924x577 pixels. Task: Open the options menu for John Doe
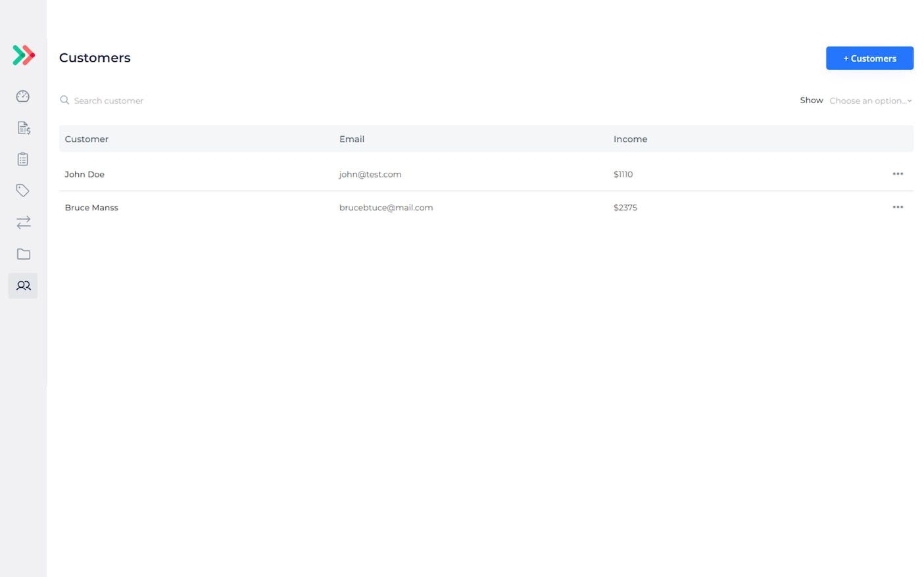click(898, 173)
